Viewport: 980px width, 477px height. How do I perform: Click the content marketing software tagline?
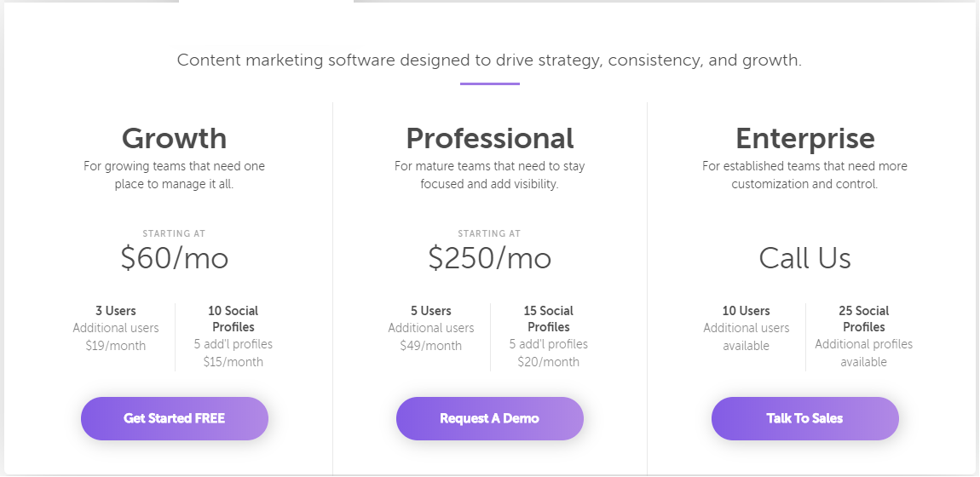(x=489, y=60)
